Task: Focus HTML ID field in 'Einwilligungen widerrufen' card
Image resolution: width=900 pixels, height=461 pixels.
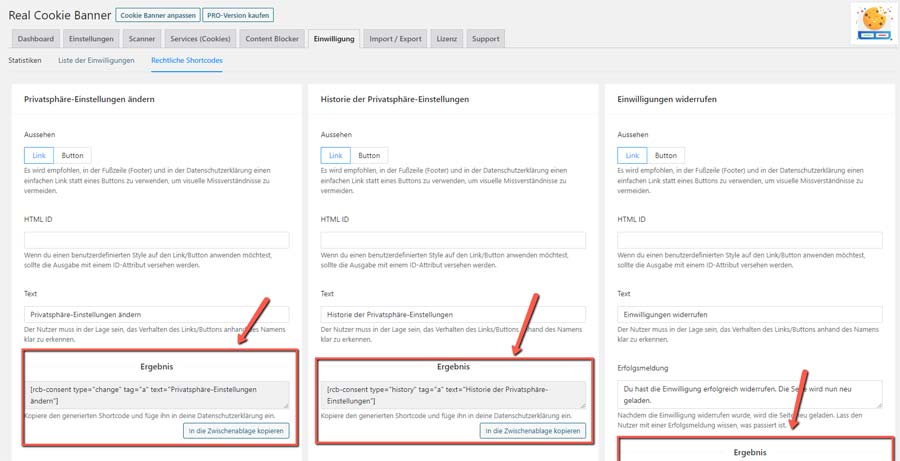Action: point(750,240)
